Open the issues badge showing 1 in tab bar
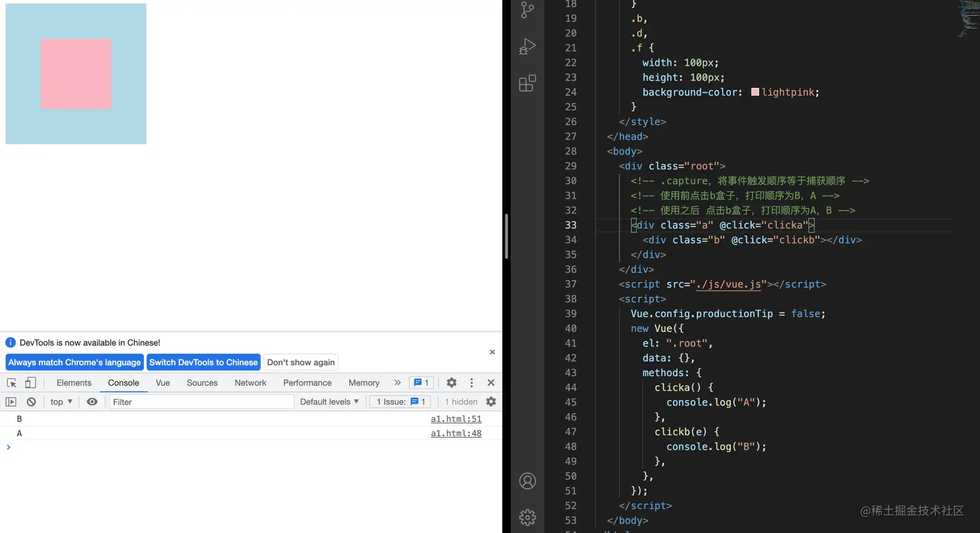980x533 pixels. [x=421, y=383]
